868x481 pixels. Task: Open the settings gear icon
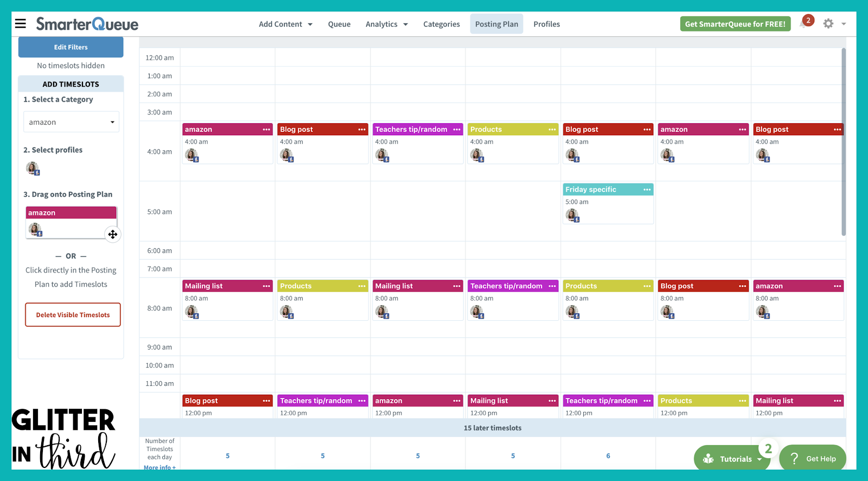(828, 23)
